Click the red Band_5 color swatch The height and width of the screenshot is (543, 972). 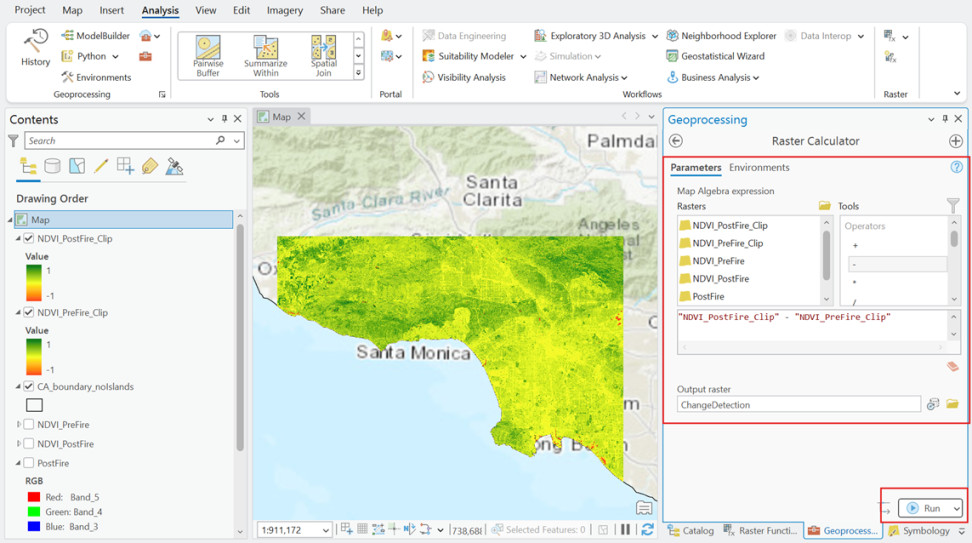tap(34, 497)
